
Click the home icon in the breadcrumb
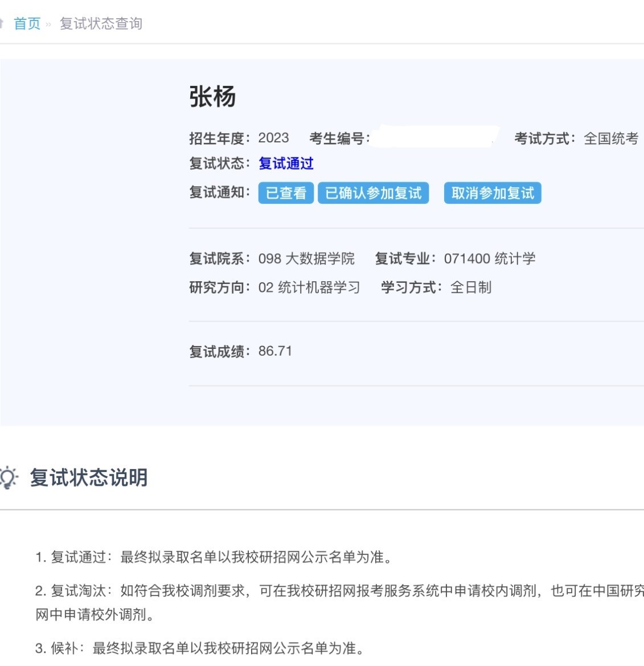(2, 23)
